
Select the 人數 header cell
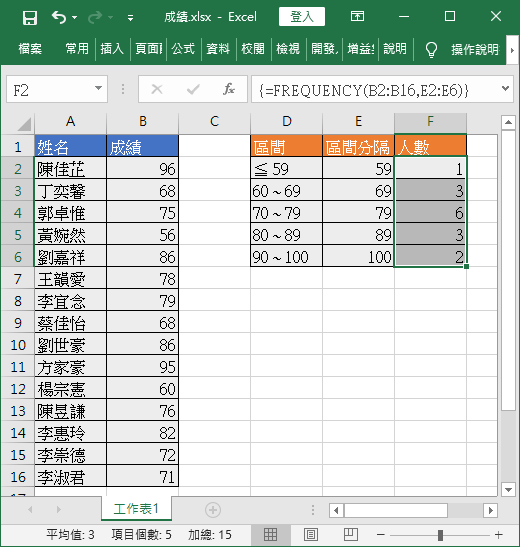click(430, 146)
